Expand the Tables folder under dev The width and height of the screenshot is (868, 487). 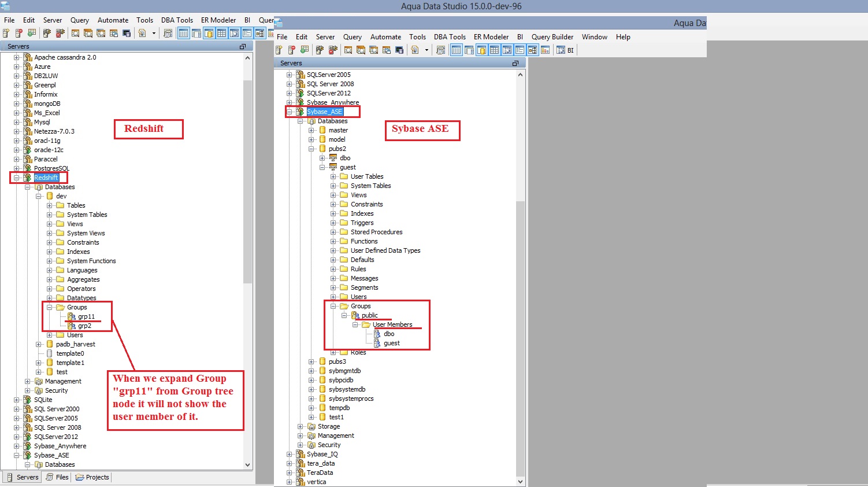click(x=50, y=205)
